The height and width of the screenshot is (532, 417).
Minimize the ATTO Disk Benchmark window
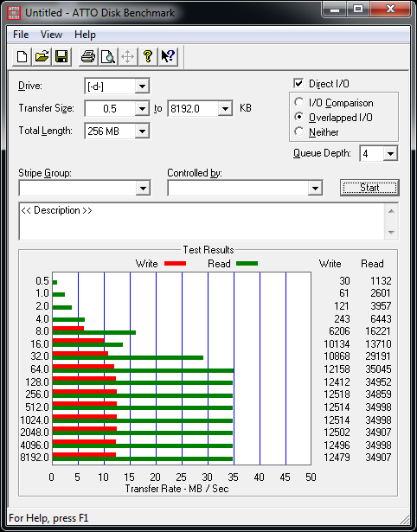(x=335, y=10)
